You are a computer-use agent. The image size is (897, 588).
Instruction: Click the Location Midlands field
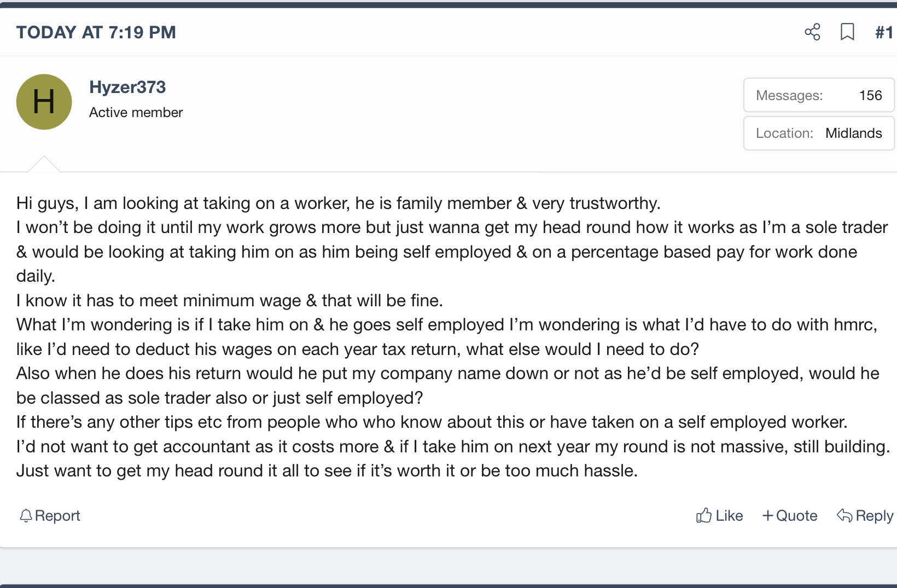819,133
